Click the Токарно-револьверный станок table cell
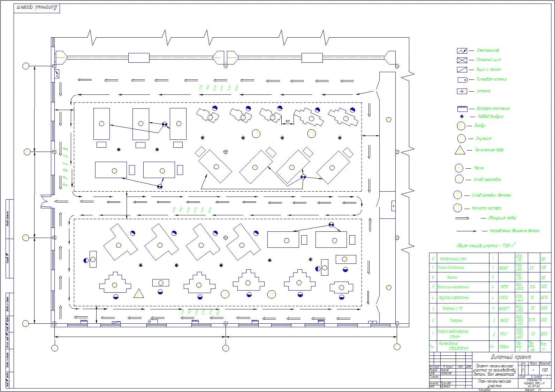 click(463, 334)
